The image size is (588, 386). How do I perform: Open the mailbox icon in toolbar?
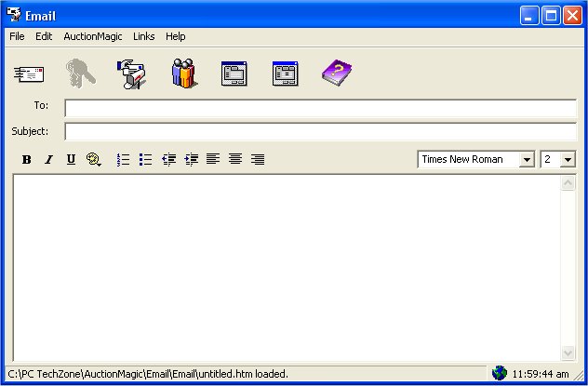[x=131, y=73]
